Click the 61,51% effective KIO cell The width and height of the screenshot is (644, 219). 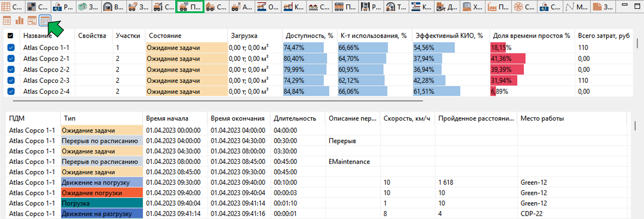click(x=450, y=91)
